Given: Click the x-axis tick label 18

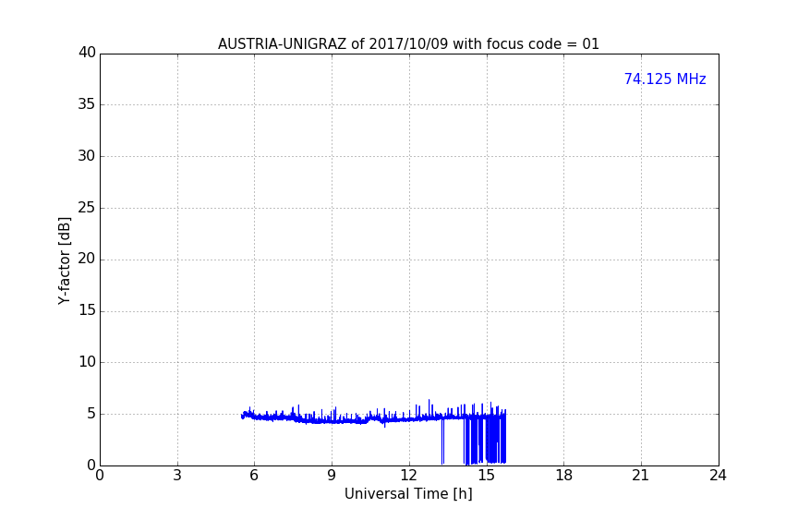Looking at the screenshot, I should (563, 476).
